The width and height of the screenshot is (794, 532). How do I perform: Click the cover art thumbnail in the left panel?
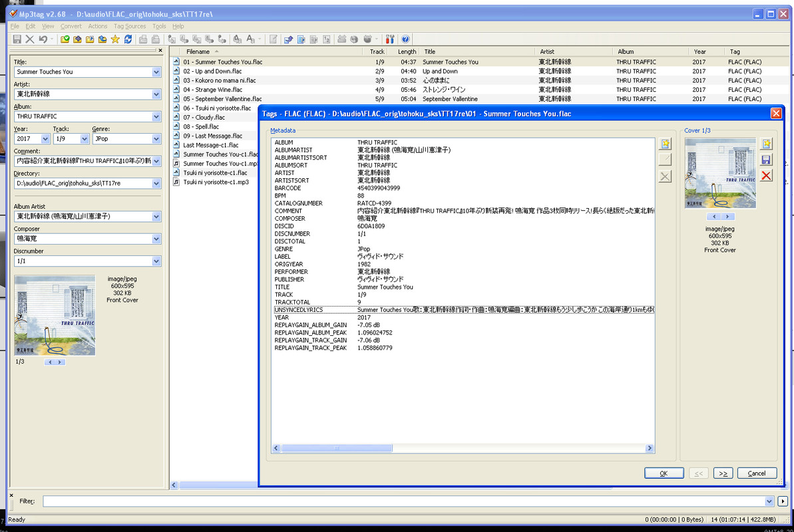(55, 315)
